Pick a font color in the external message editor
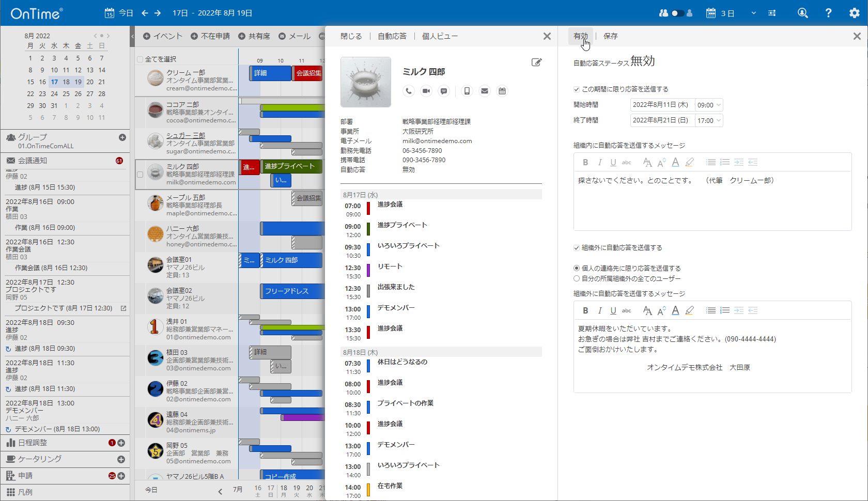Screen dimensions: 868x501 675,310
